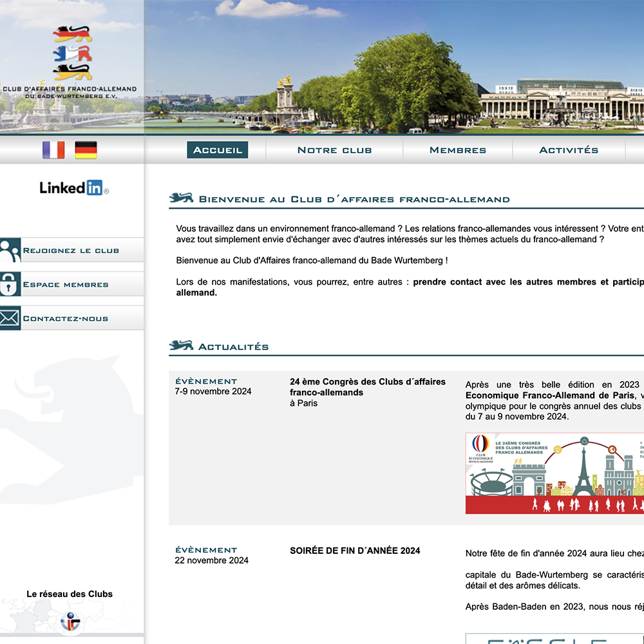Switch to German via the flag icon
The width and height of the screenshot is (644, 644).
click(x=86, y=150)
